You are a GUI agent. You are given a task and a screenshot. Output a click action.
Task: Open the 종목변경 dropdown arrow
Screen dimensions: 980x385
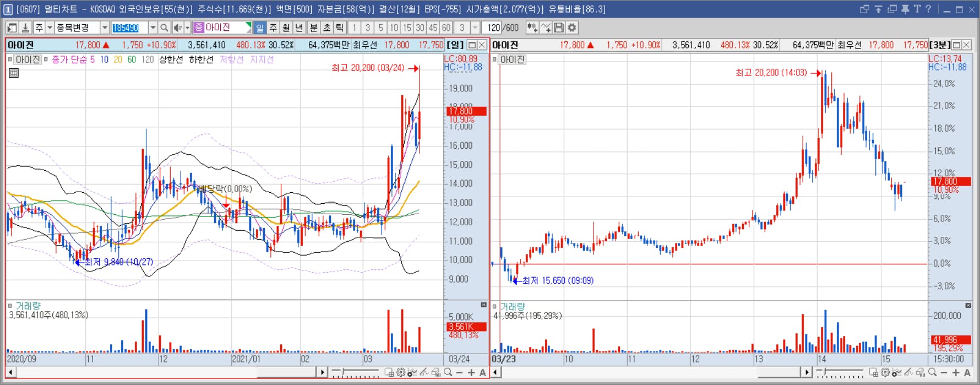click(105, 28)
